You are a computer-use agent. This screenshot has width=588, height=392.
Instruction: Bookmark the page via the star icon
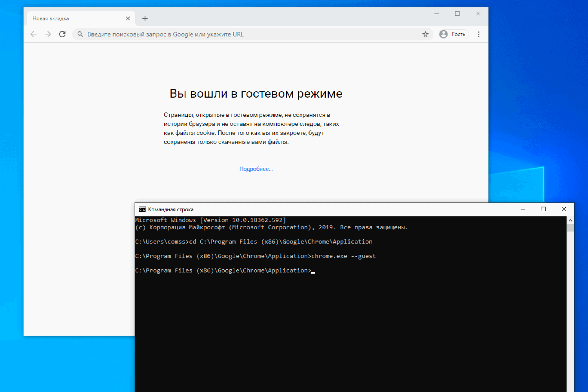(425, 34)
